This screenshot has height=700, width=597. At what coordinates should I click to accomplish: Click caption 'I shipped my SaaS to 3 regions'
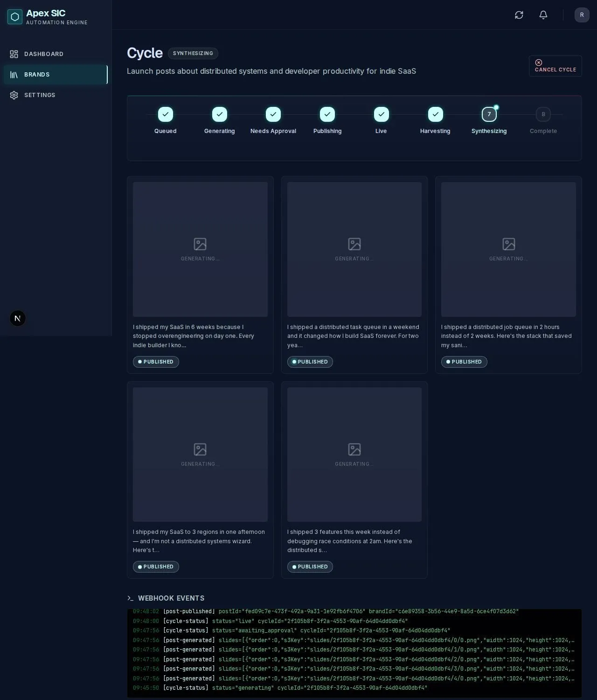point(199,541)
